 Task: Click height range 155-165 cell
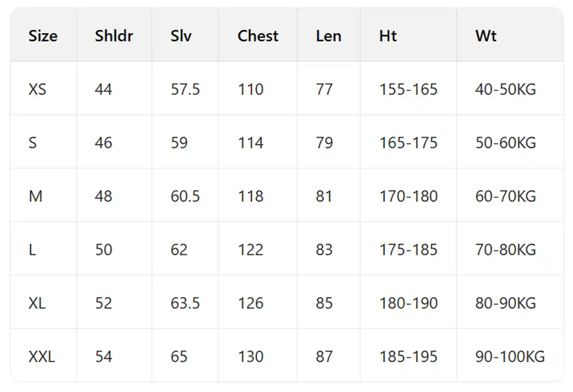pyautogui.click(x=408, y=89)
